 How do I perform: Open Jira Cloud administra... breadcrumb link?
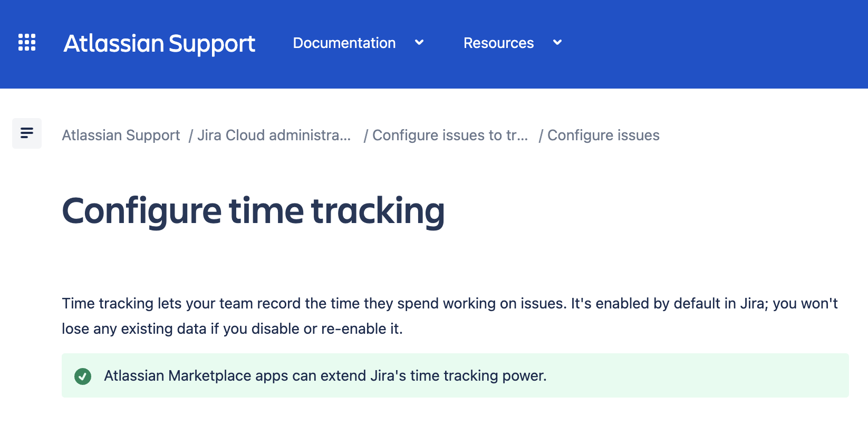coord(274,136)
